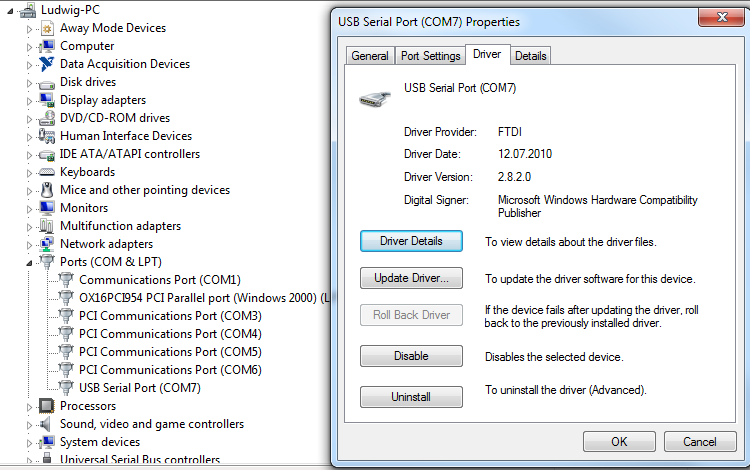Expand the Human Interface Devices node
This screenshot has width=750, height=470.
point(29,136)
